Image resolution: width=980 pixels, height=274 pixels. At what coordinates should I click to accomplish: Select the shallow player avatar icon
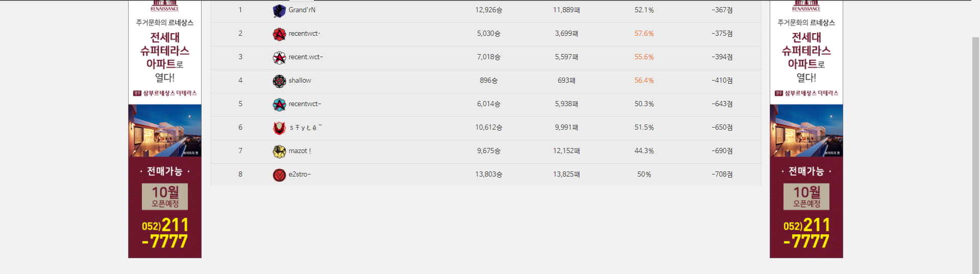tap(279, 81)
